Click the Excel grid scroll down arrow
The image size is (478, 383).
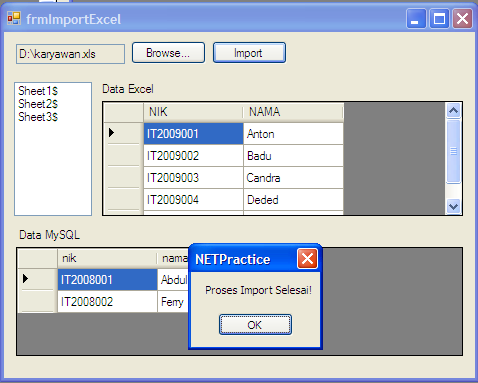[x=453, y=206]
